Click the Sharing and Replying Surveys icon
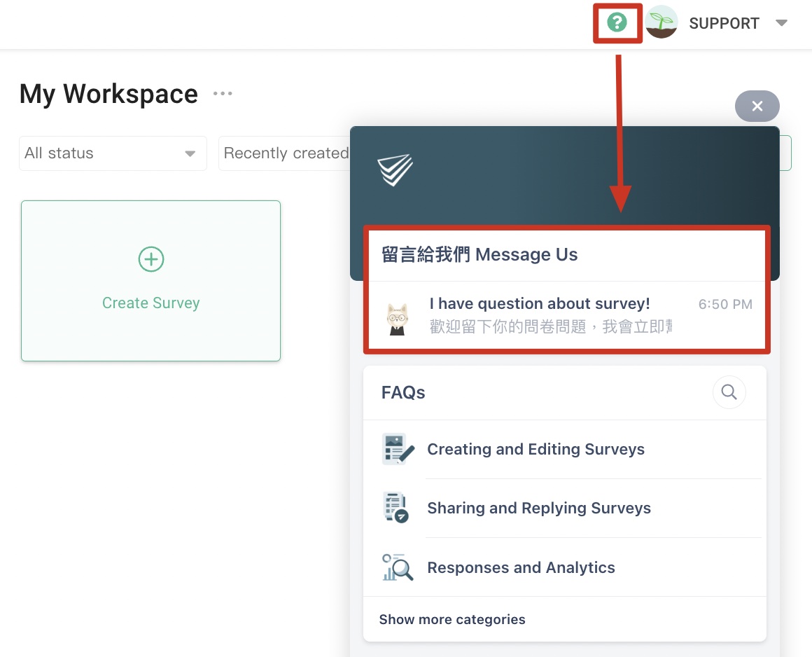 coord(397,508)
